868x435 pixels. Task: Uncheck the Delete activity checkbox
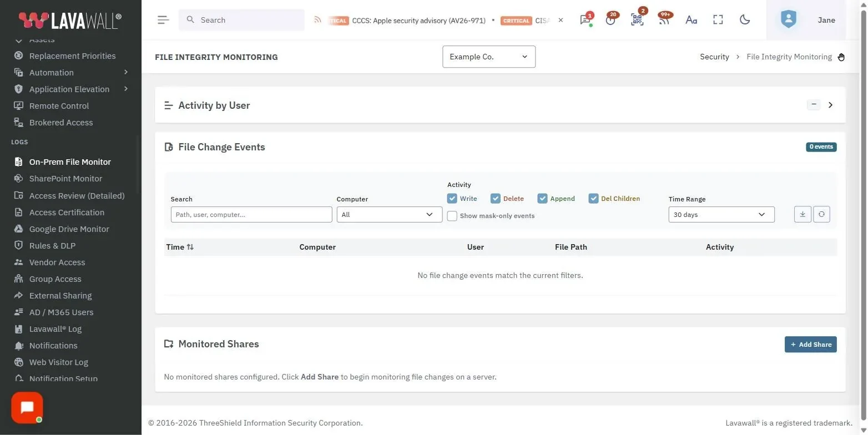coord(495,199)
